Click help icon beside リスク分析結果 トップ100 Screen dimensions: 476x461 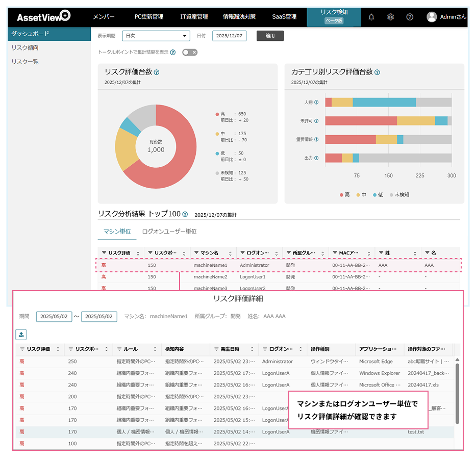[x=185, y=215]
